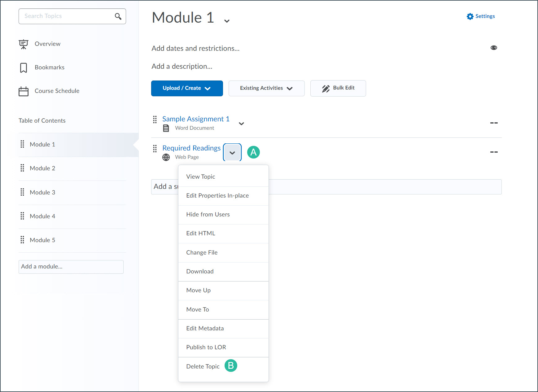Viewport: 538px width, 392px height.
Task: Open the Required Readings topic link
Action: [x=191, y=148]
